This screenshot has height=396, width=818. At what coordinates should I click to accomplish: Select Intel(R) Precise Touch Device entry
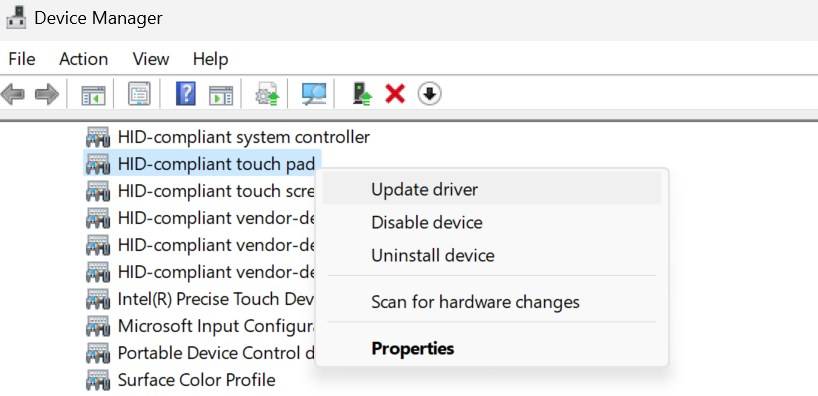pyautogui.click(x=216, y=299)
